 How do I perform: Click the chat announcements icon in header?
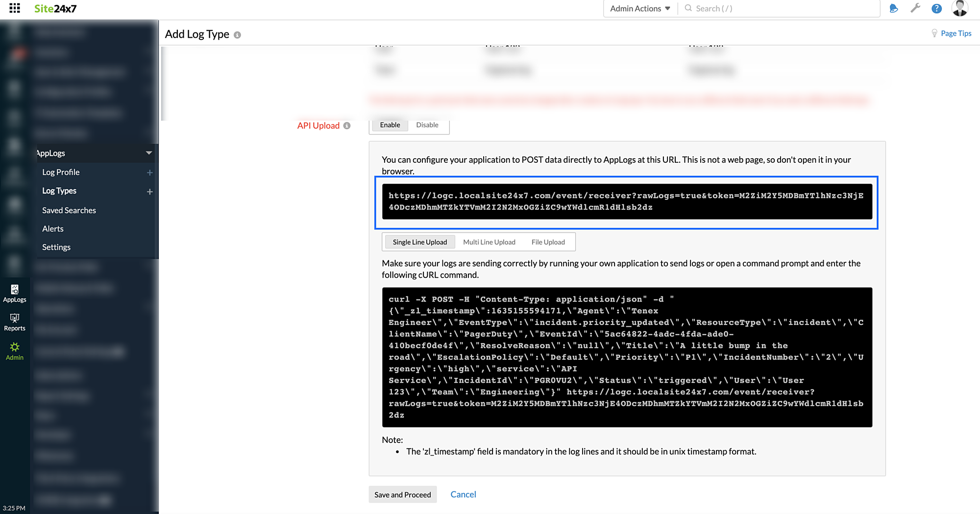point(893,8)
